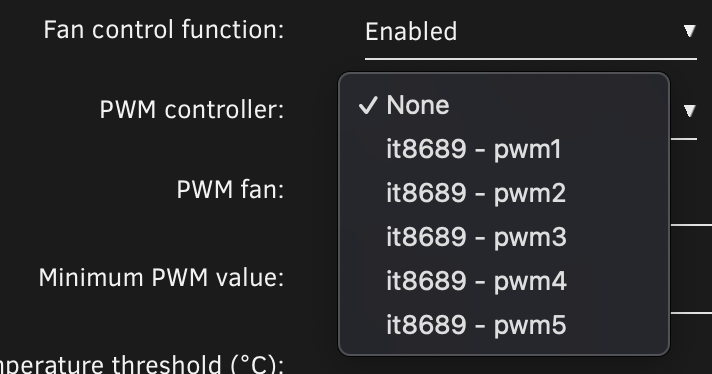
Task: Select it8689 - pwm5 controller
Action: pos(504,325)
